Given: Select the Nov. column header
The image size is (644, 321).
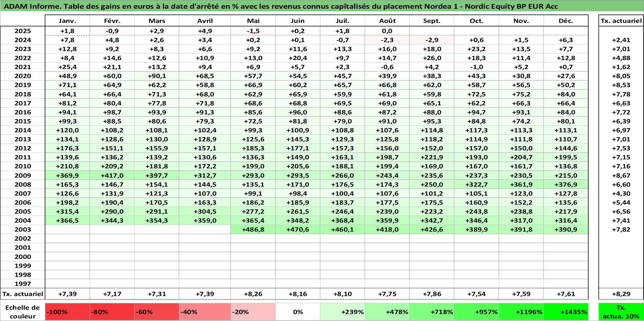Looking at the screenshot, I should point(521,21).
